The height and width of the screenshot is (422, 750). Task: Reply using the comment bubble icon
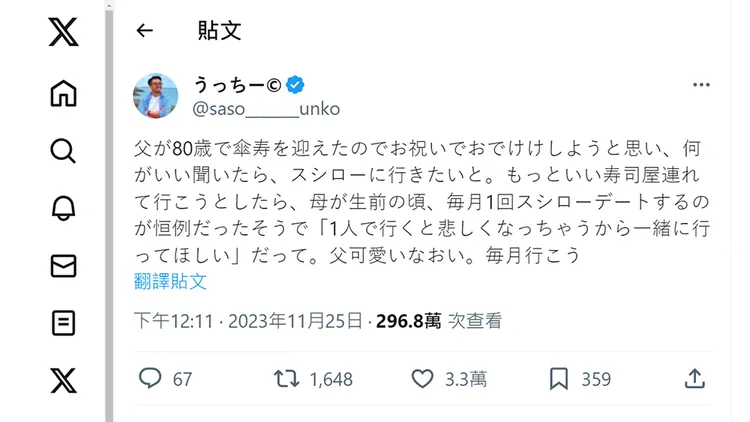[151, 378]
